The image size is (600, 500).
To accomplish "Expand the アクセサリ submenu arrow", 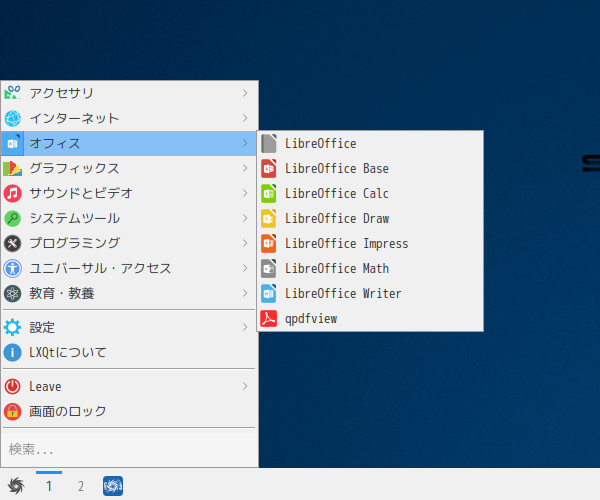I will (x=245, y=93).
